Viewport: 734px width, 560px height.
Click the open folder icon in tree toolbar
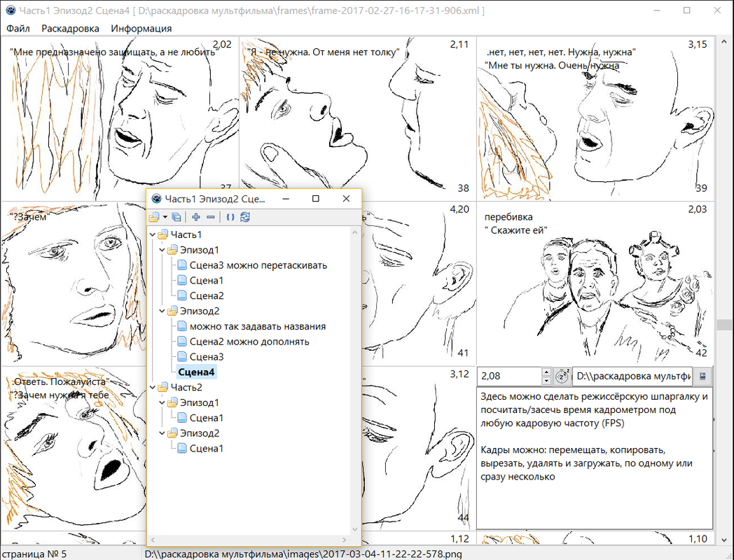153,217
